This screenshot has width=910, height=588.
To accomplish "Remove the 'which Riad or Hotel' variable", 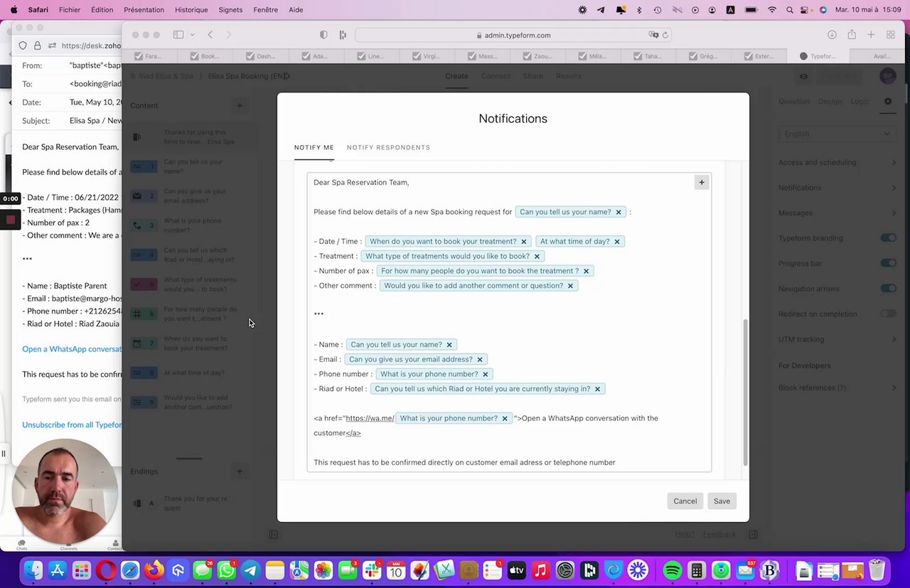I will click(x=598, y=389).
